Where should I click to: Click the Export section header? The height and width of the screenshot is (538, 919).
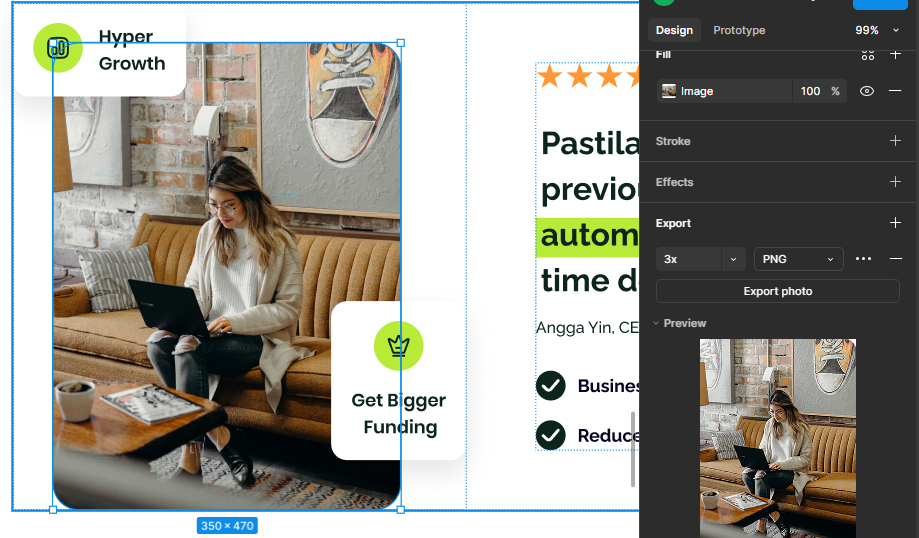673,223
